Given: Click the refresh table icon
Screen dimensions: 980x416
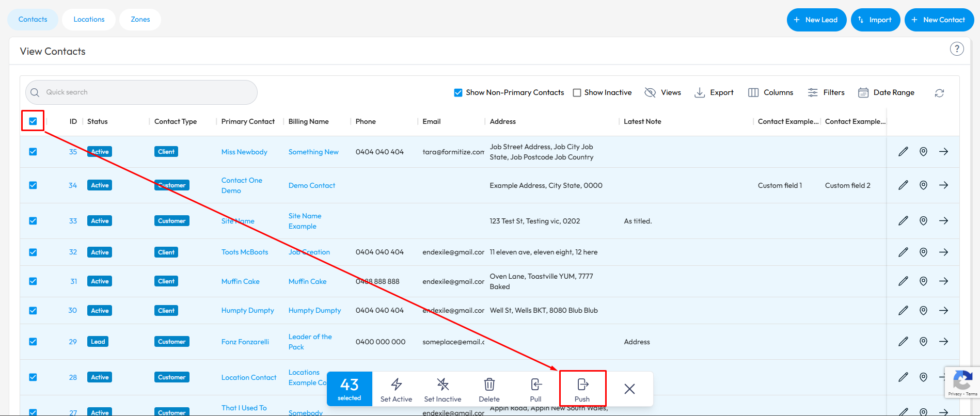Looking at the screenshot, I should (x=939, y=93).
